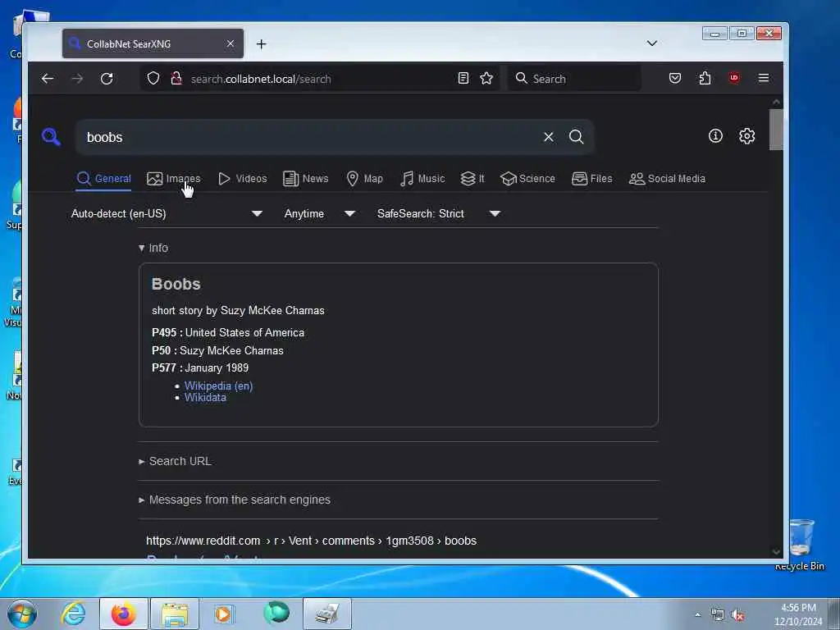Open the Firefox hamburger menu
Image resolution: width=840 pixels, height=630 pixels.
(x=764, y=78)
